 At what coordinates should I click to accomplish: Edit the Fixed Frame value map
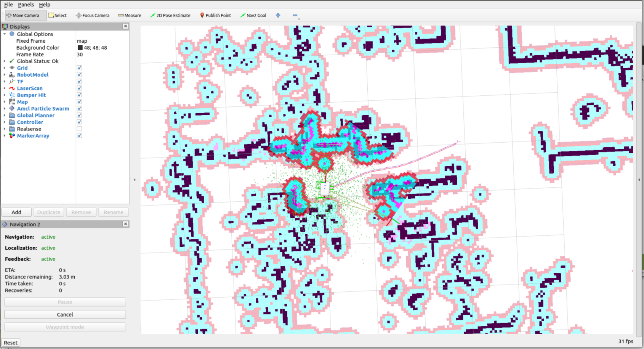coord(82,41)
